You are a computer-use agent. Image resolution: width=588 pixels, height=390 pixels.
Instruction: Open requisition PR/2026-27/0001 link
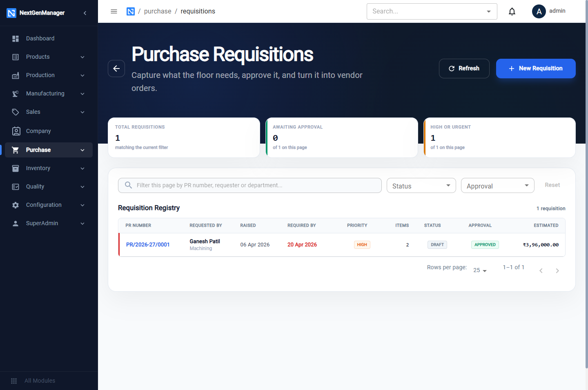tap(148, 245)
